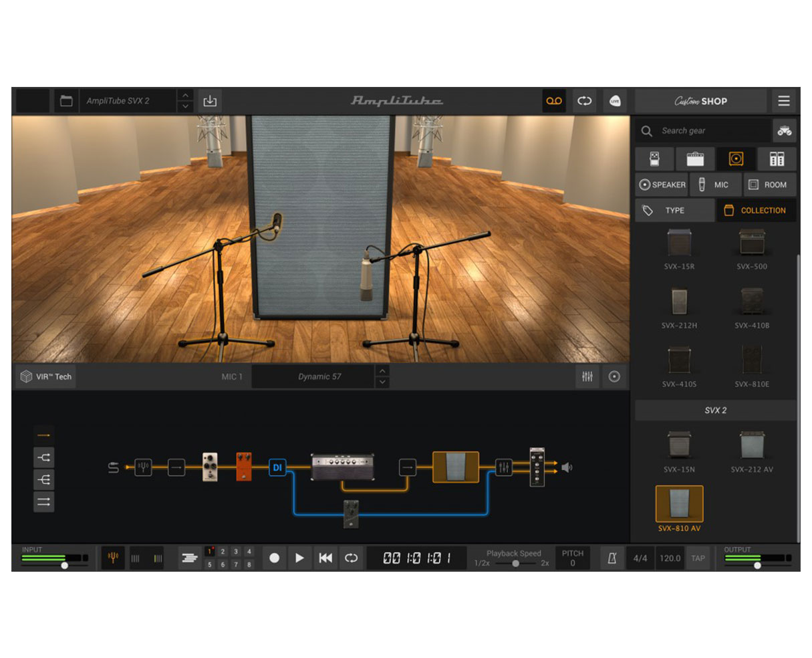
Task: Select the amplifier gear category
Action: coord(695,159)
